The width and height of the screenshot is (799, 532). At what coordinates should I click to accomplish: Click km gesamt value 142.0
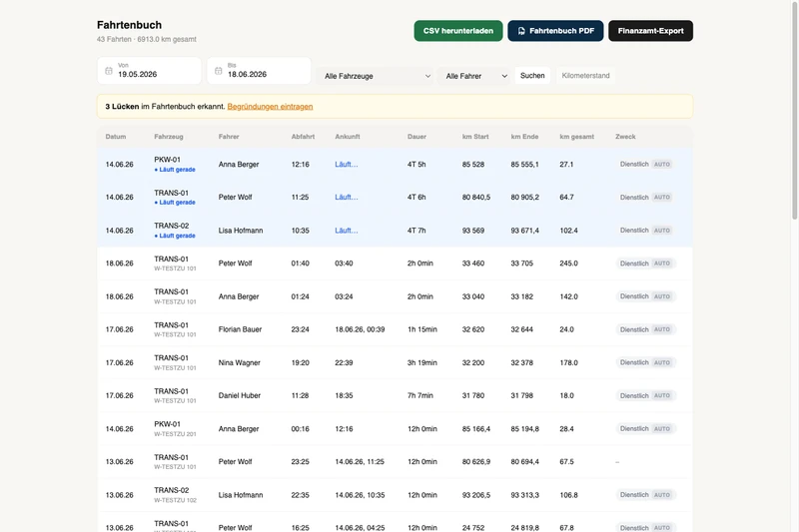pos(568,296)
